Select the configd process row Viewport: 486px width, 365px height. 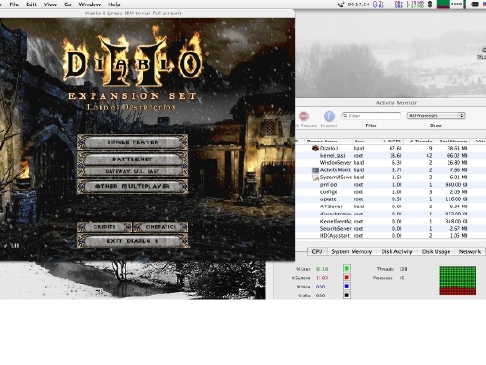pos(391,192)
